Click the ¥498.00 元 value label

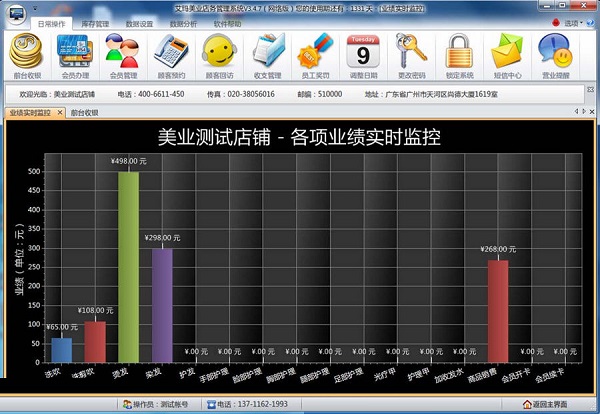(129, 161)
